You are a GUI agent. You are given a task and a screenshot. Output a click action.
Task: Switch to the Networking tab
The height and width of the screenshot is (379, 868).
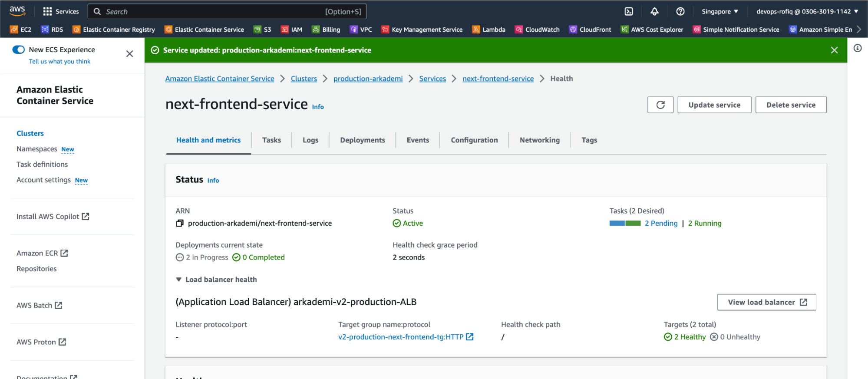(x=539, y=140)
